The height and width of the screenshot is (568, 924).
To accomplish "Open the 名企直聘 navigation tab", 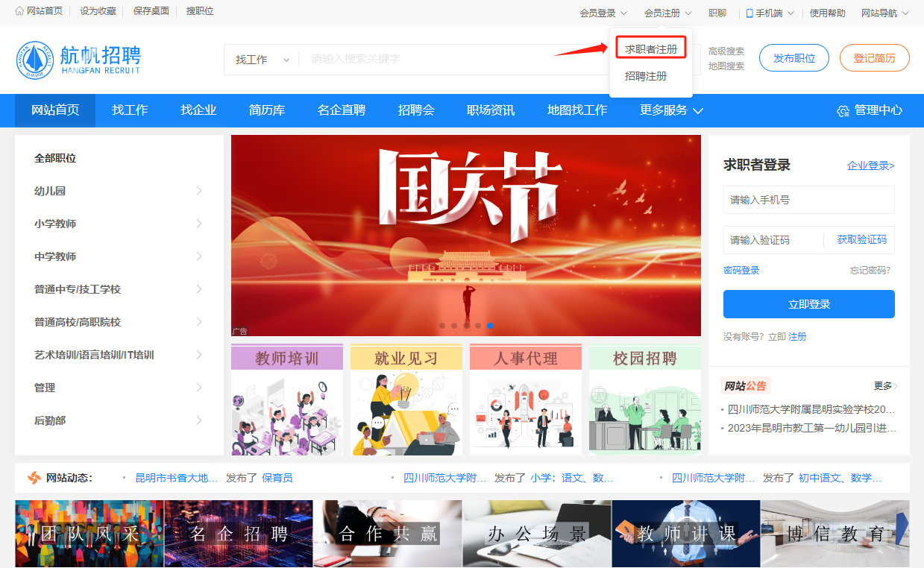I will pos(342,110).
